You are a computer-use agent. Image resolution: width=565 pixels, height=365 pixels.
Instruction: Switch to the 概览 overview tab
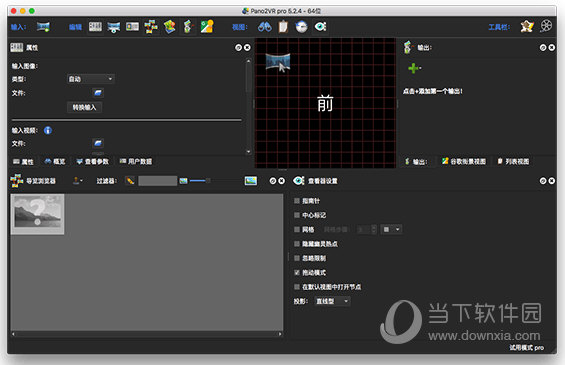[x=55, y=162]
